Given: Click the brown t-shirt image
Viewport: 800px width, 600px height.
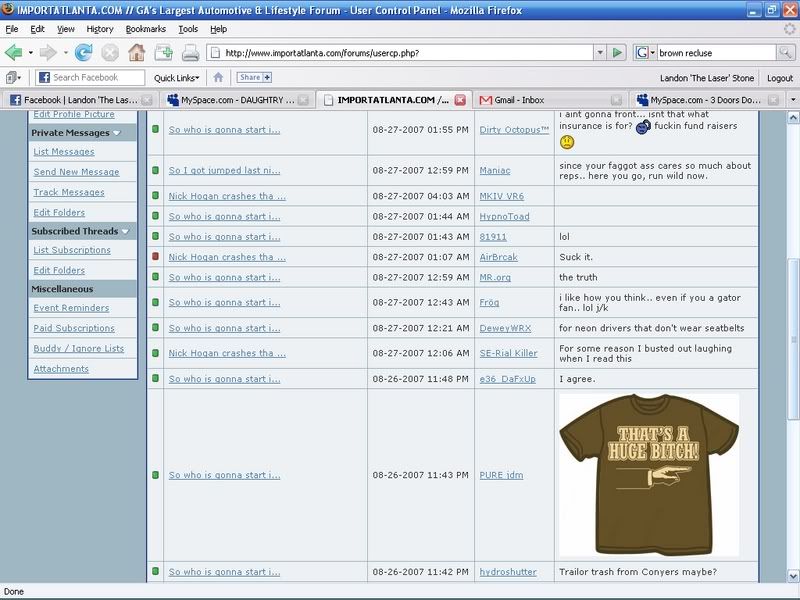Looking at the screenshot, I should tap(648, 474).
